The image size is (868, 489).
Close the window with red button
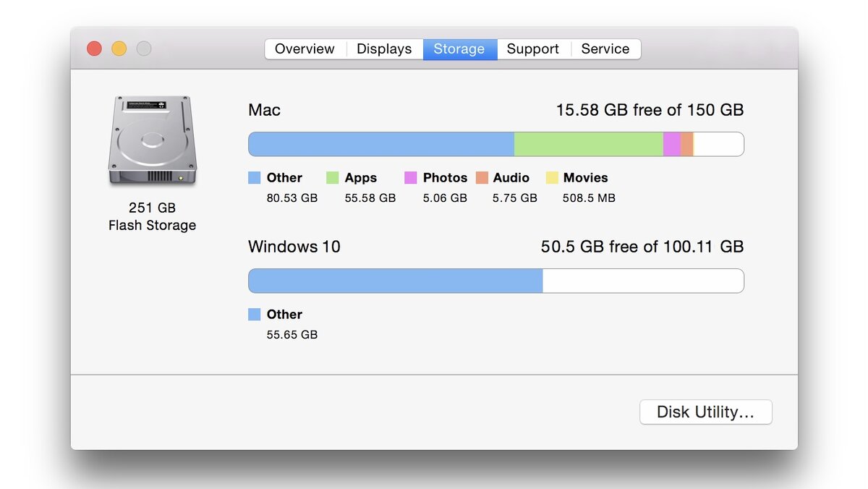tap(94, 48)
